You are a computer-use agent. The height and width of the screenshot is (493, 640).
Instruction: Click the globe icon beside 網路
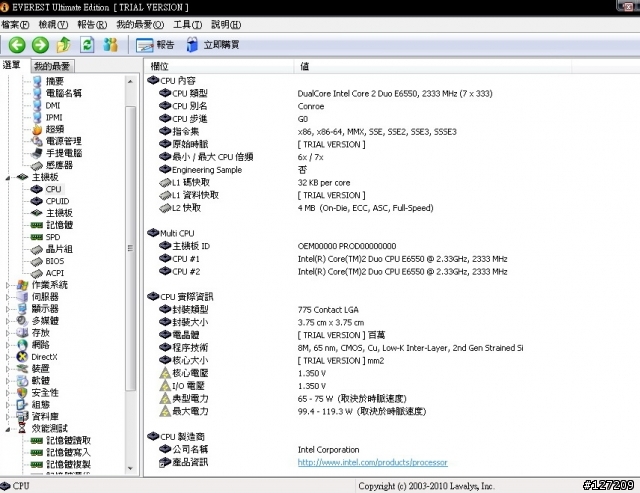pos(22,345)
